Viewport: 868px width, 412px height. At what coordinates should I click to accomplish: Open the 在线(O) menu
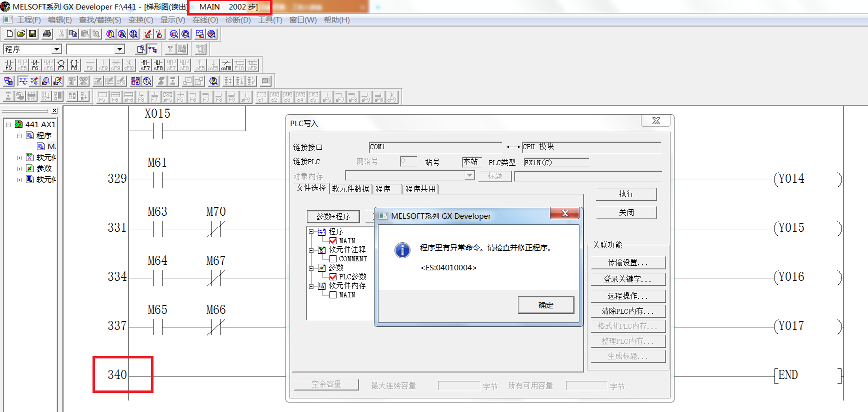pyautogui.click(x=205, y=20)
